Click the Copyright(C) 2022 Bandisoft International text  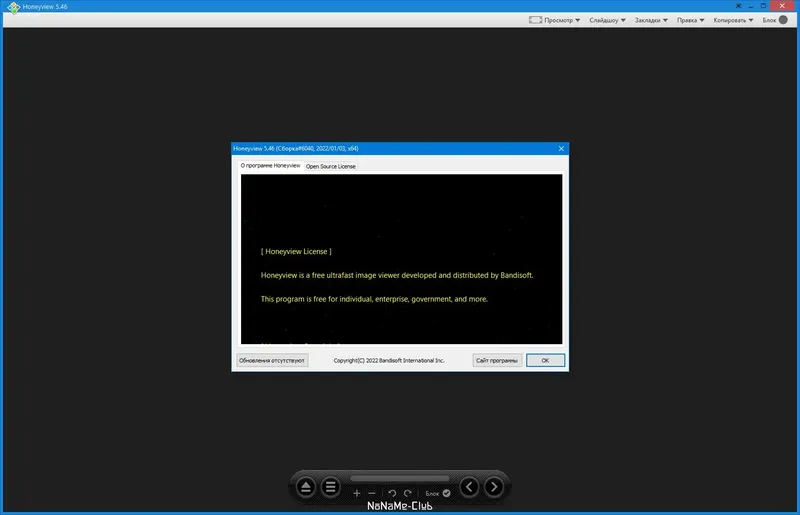[389, 360]
